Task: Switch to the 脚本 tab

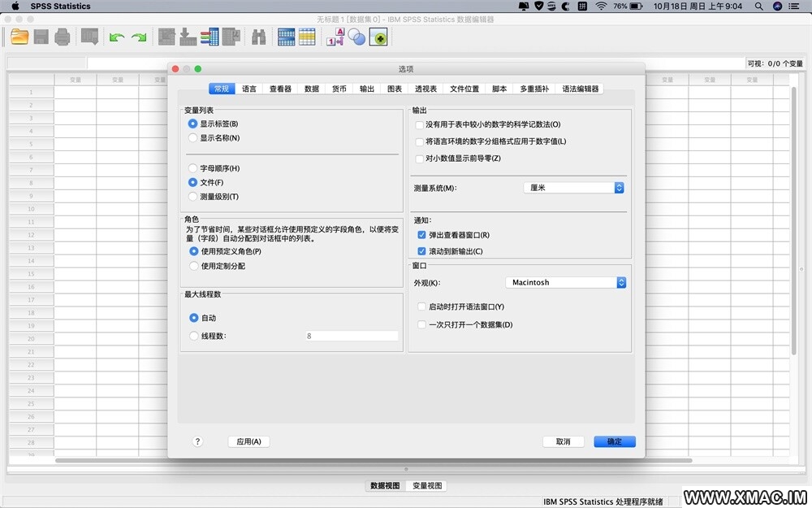Action: [x=499, y=89]
